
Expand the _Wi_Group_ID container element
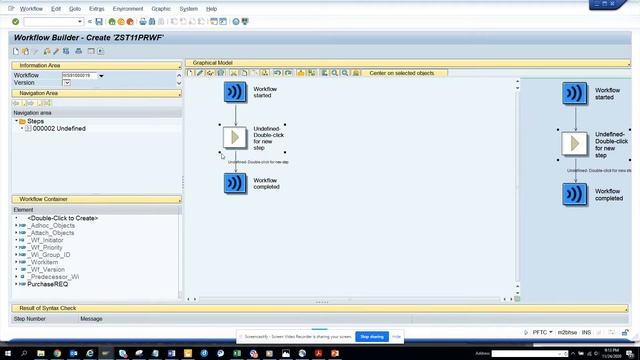[16, 255]
